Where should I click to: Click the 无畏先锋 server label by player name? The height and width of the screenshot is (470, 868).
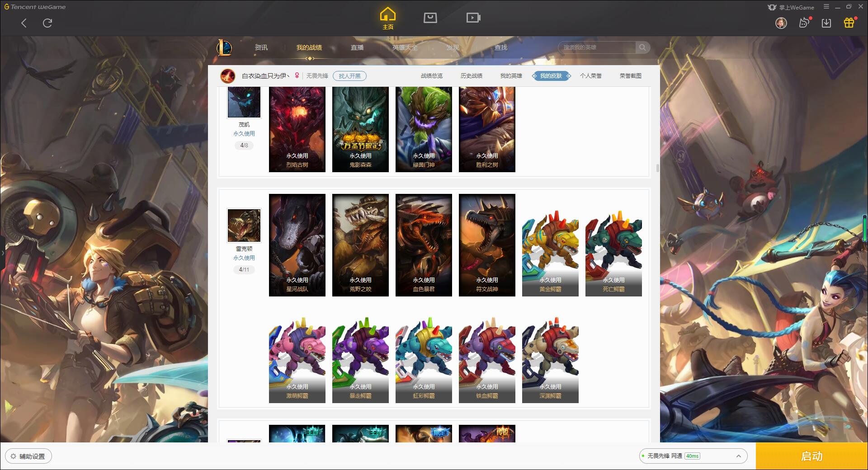[317, 76]
